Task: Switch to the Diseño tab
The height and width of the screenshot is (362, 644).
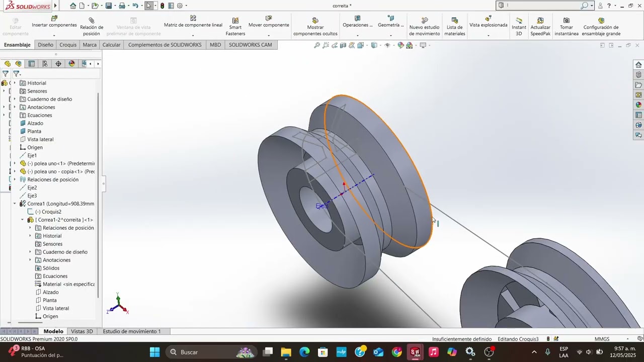Action: pyautogui.click(x=45, y=45)
